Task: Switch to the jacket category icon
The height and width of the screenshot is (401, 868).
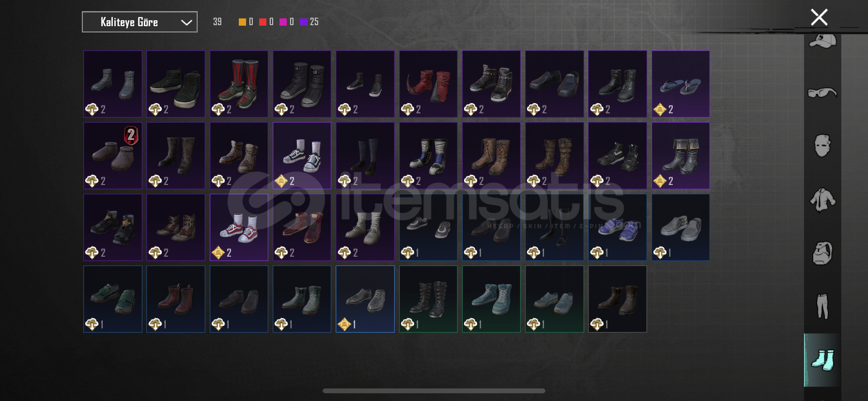Action: click(x=822, y=200)
